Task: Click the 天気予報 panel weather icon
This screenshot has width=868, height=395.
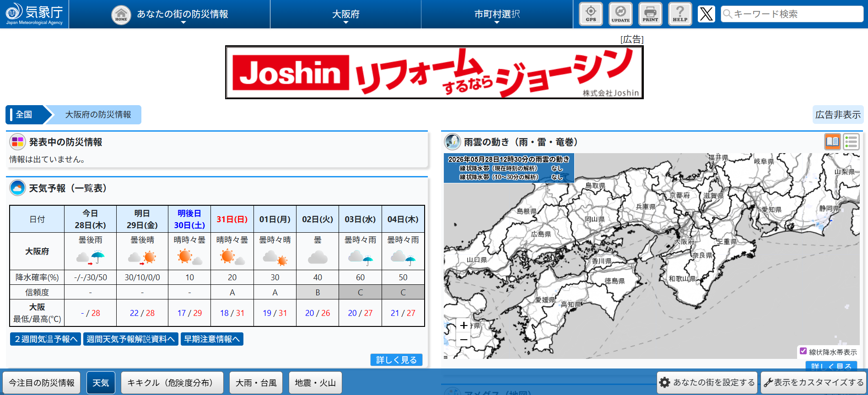Action: coord(17,188)
